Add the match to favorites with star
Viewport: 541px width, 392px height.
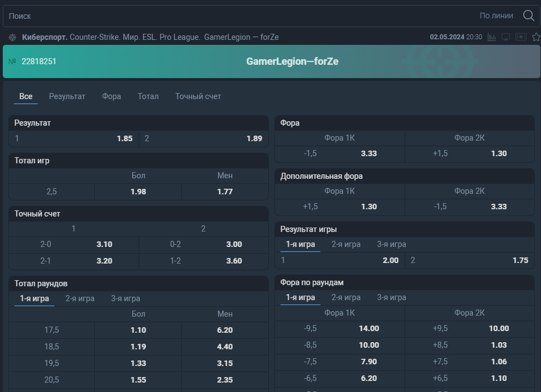click(x=536, y=37)
